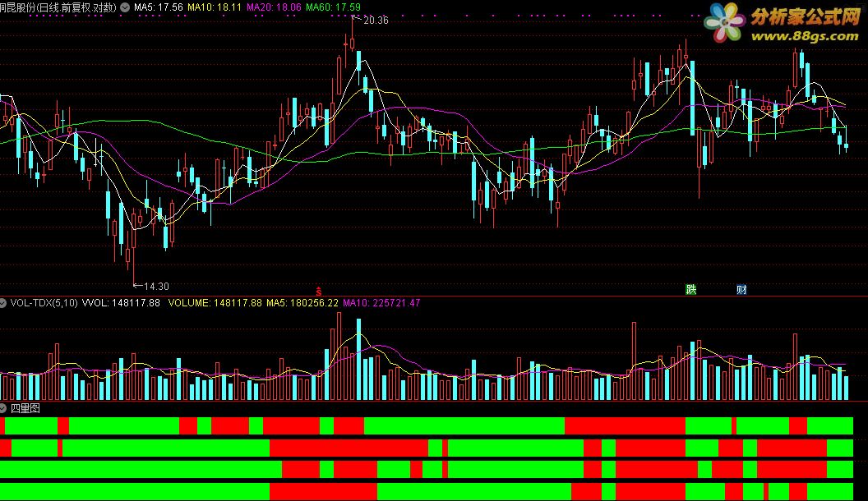Expand the VOL-TDX panel options circle icon
The width and height of the screenshot is (868, 501).
tap(2, 303)
